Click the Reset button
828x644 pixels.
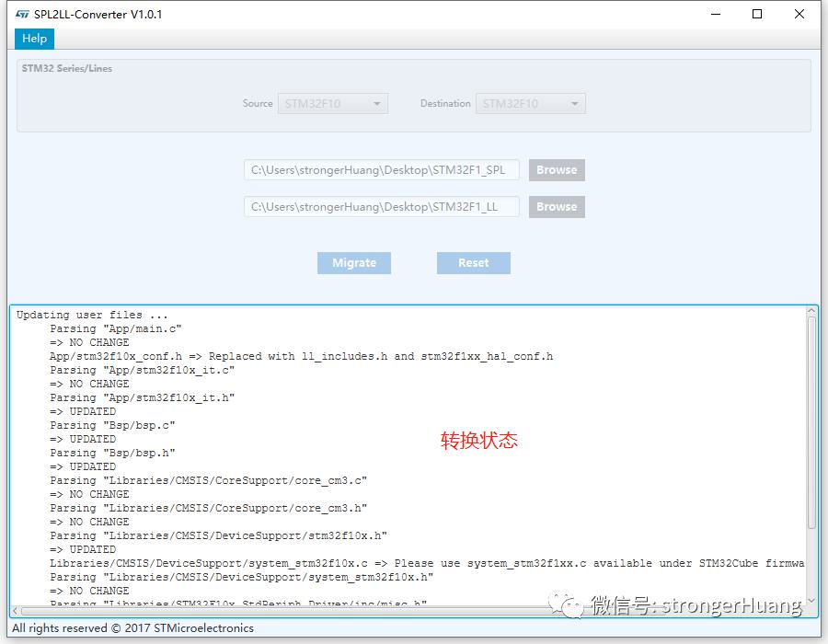(473, 263)
